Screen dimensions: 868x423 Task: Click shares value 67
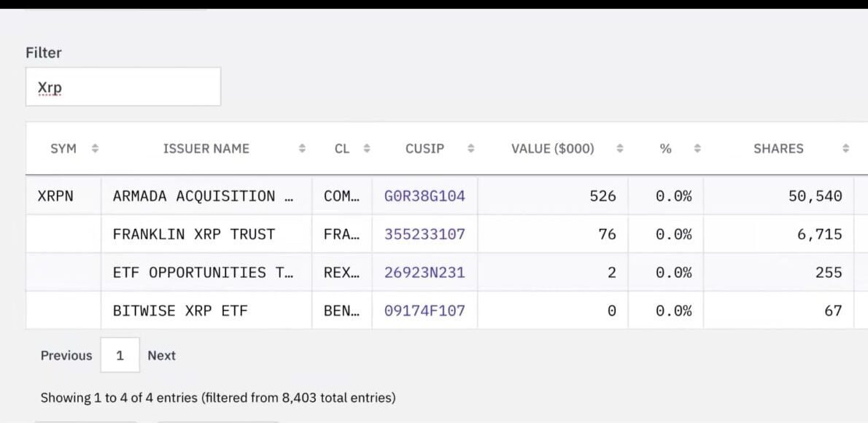833,311
